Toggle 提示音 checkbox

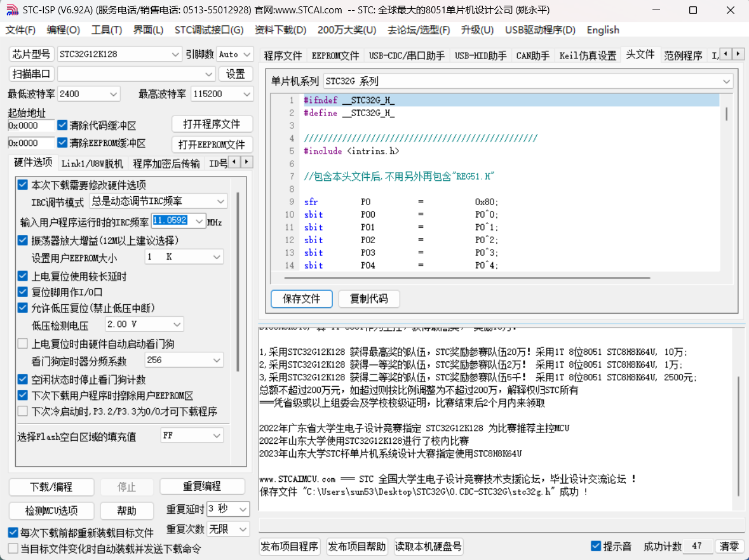[596, 546]
